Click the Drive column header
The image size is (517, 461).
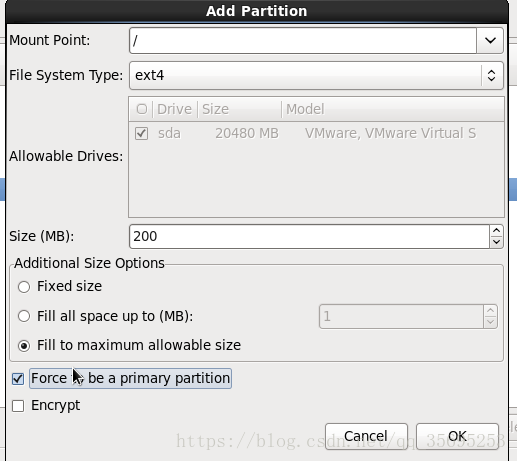175,109
